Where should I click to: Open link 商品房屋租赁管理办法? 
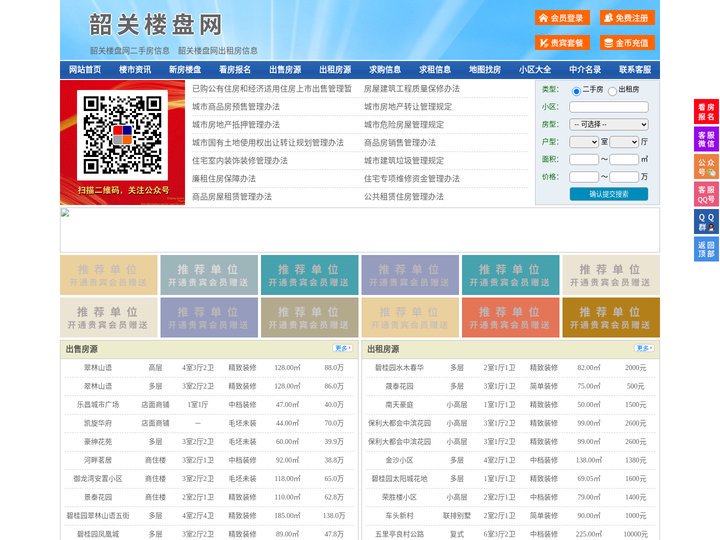pos(232,197)
